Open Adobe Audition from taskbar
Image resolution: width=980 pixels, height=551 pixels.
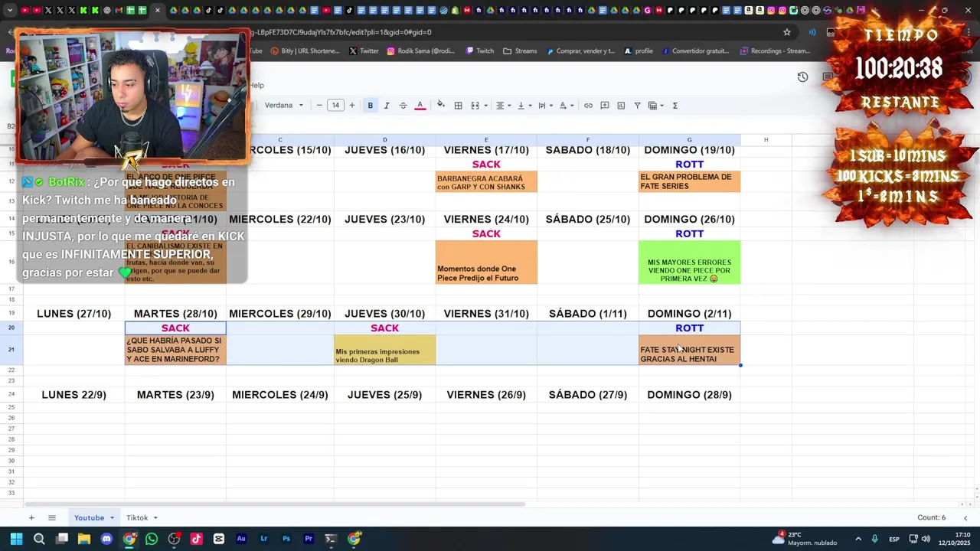pyautogui.click(x=241, y=539)
